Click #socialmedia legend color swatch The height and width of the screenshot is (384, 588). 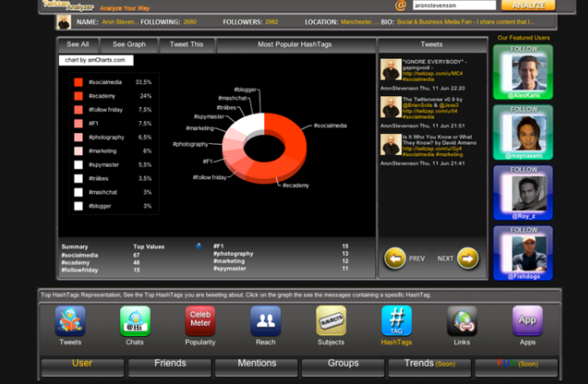(78, 83)
